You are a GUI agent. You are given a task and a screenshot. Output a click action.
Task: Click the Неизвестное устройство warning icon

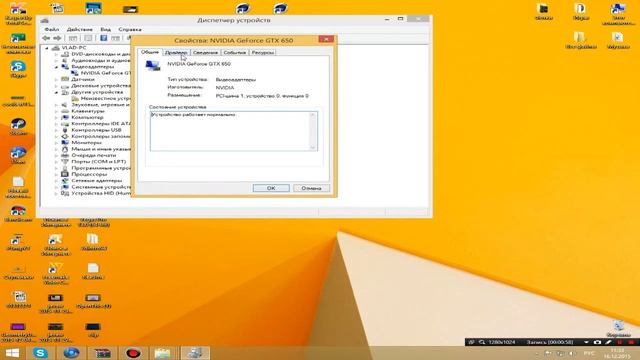coord(75,98)
